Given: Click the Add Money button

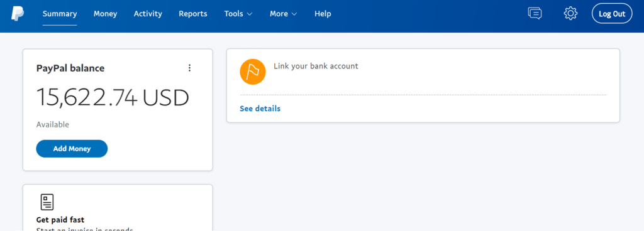Looking at the screenshot, I should [72, 149].
